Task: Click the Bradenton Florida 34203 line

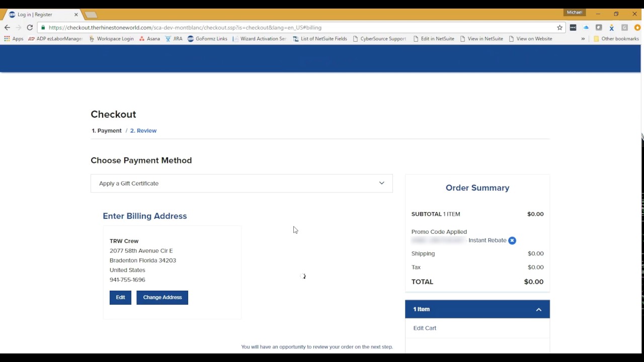Action: point(143,260)
